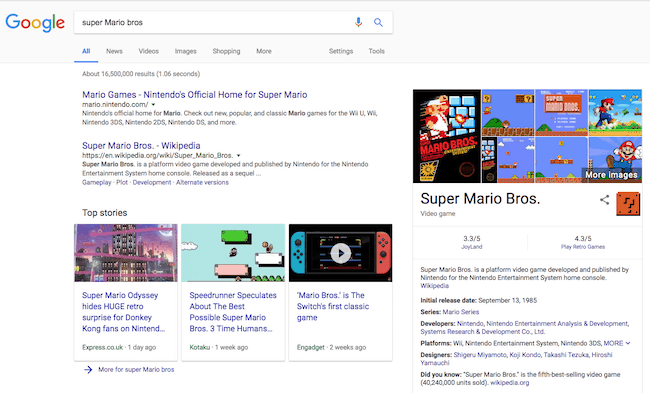Open the 3.3/5 JoyLand rating

click(472, 242)
